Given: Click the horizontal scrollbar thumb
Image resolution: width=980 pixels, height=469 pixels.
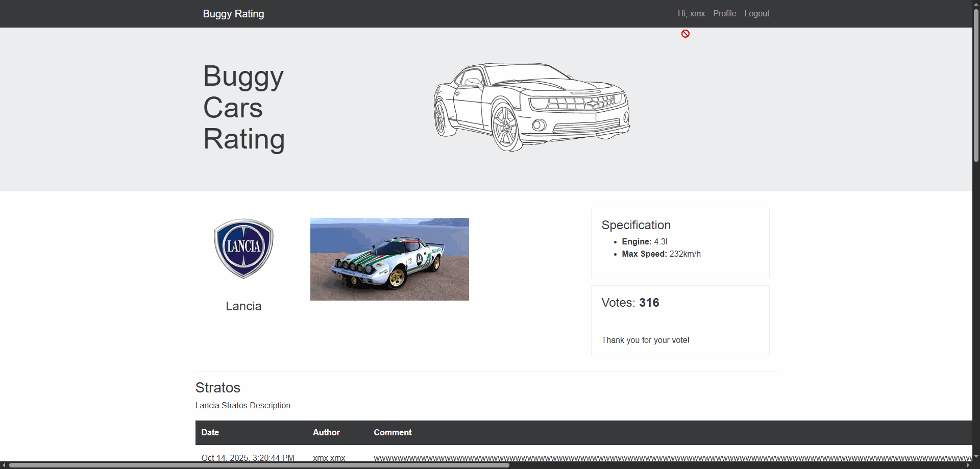Looking at the screenshot, I should [x=259, y=465].
